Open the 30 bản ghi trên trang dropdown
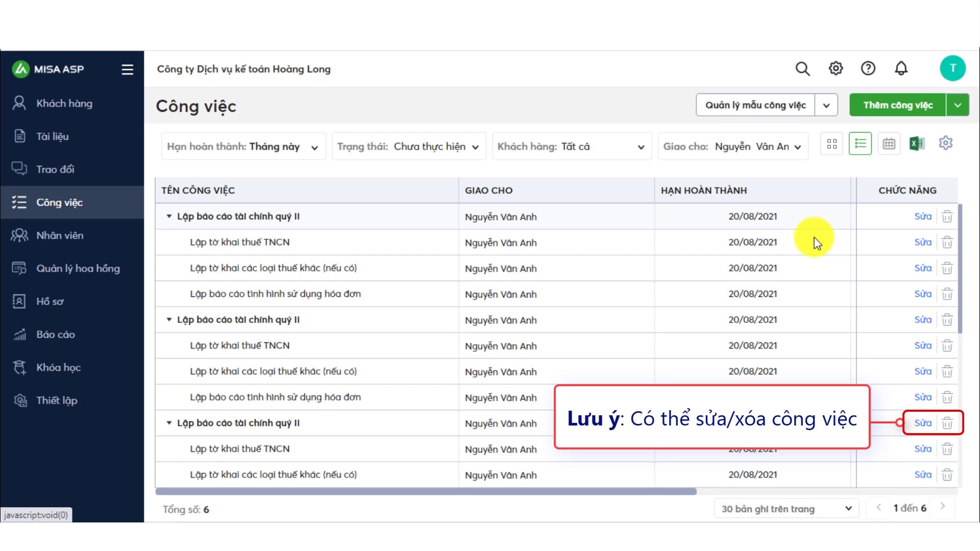This screenshot has height=551, width=980. point(786,509)
